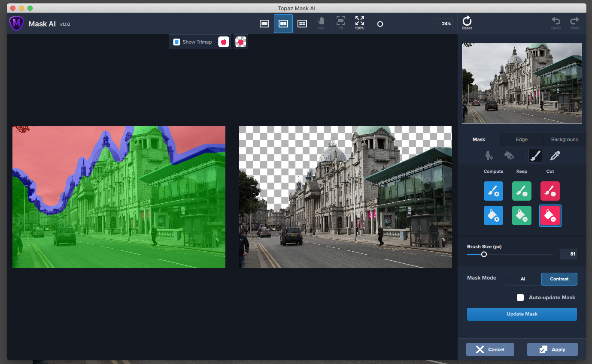Zoom the image to 100%
Screen dimensions: 592x364
360,24
